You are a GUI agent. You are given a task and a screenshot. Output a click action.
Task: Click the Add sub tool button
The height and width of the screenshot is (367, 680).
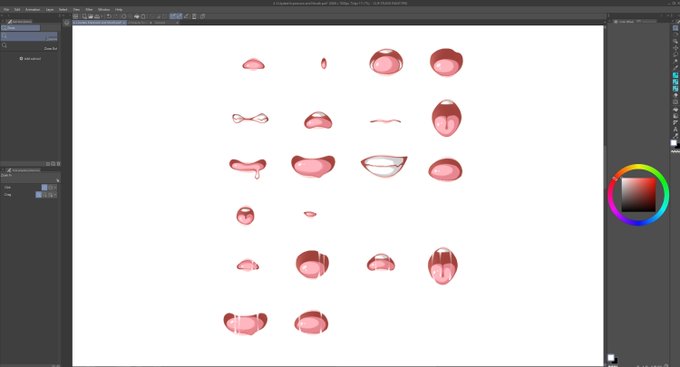click(x=30, y=59)
